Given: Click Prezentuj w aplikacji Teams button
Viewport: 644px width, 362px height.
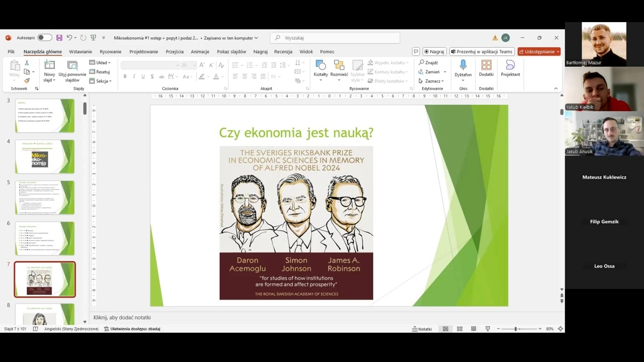Looking at the screenshot, I should click(x=481, y=51).
